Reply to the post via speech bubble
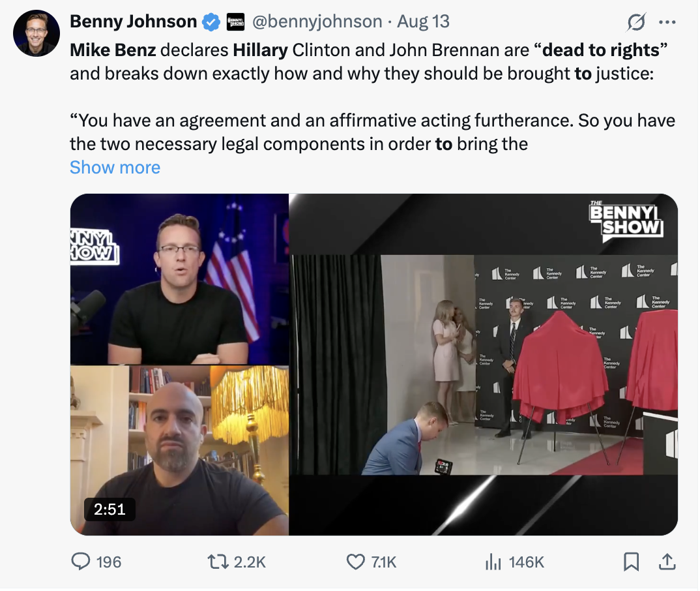This screenshot has height=591, width=700. 80,562
